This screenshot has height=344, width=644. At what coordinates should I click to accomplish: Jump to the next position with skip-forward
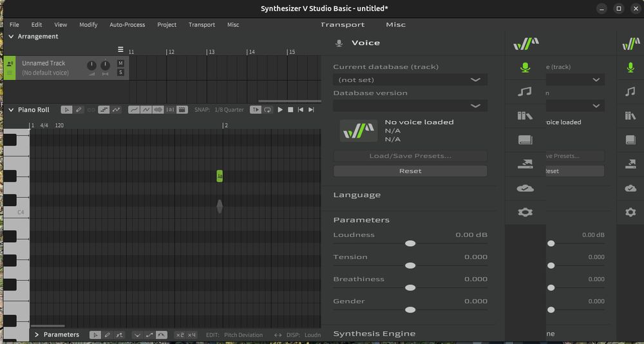(311, 110)
